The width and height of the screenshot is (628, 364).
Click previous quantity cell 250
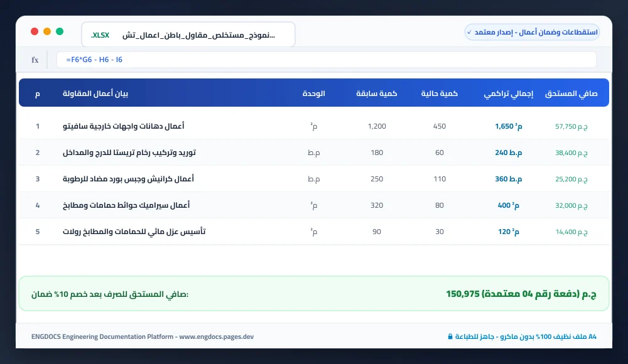click(x=377, y=179)
